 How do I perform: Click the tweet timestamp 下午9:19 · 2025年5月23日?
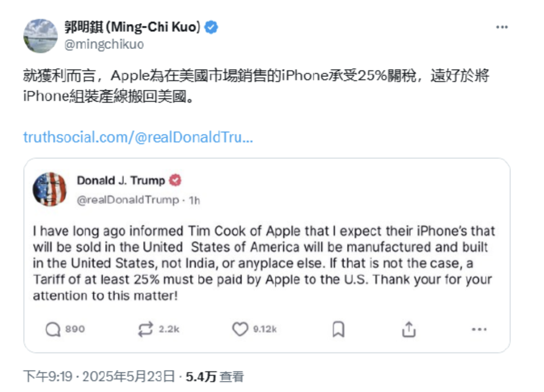(x=99, y=377)
